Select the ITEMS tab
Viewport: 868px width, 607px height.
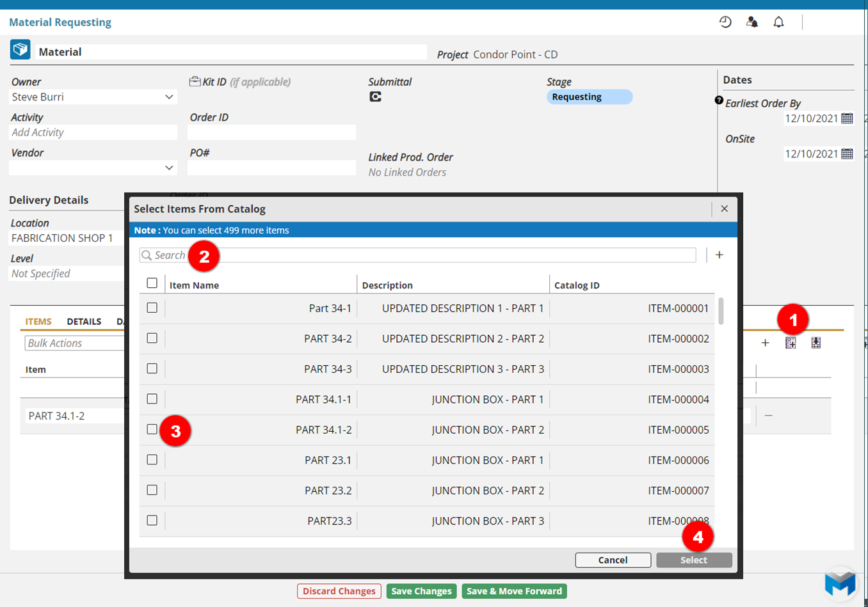pyautogui.click(x=38, y=322)
